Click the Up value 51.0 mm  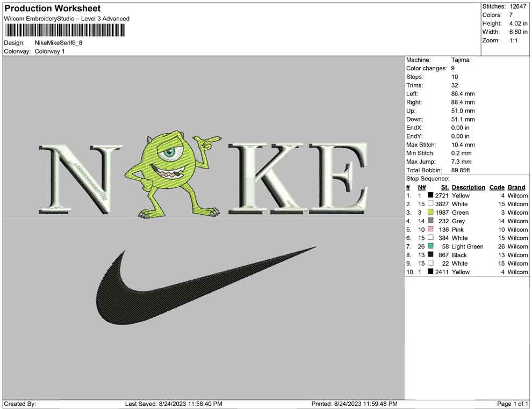point(463,111)
